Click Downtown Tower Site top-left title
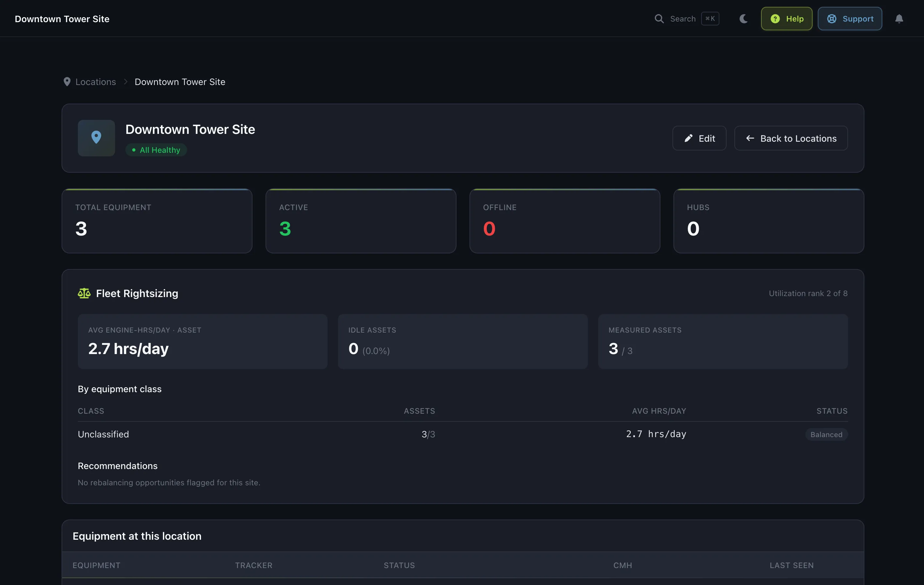The height and width of the screenshot is (585, 924). pos(62,19)
